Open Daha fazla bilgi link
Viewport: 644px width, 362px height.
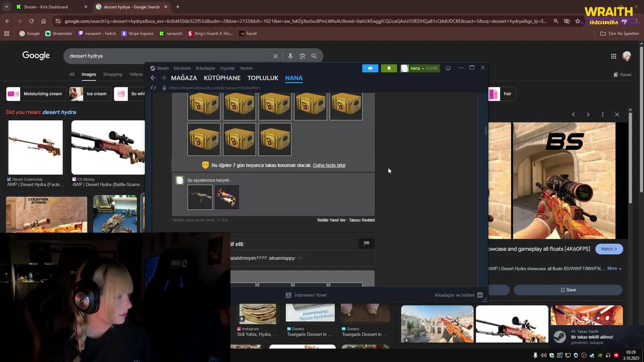[329, 165]
